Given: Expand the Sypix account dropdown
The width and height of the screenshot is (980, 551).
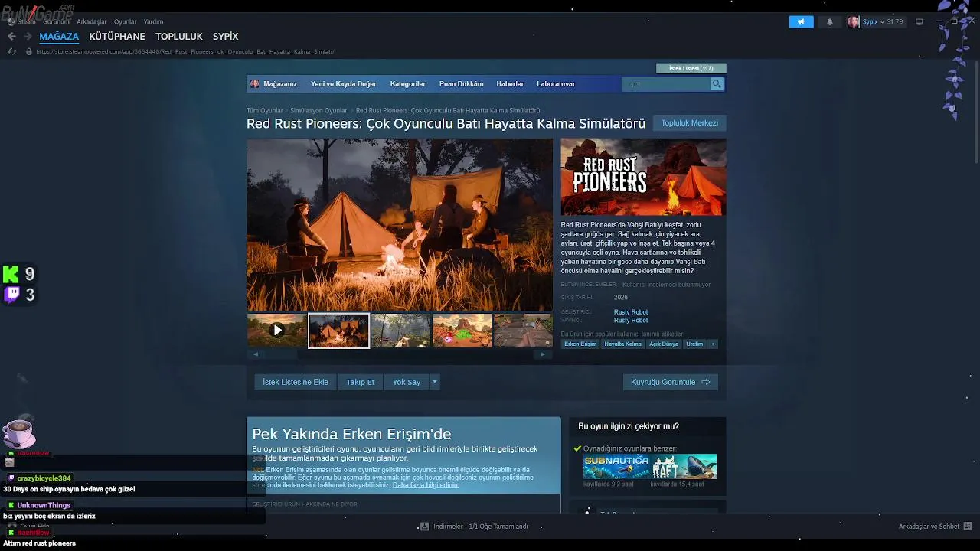Looking at the screenshot, I should pos(883,21).
